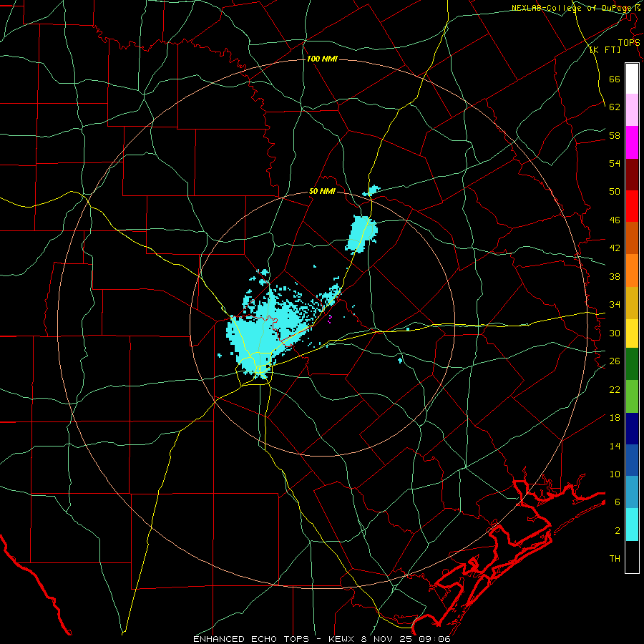Click the bright magenta legend swatch

632,142
